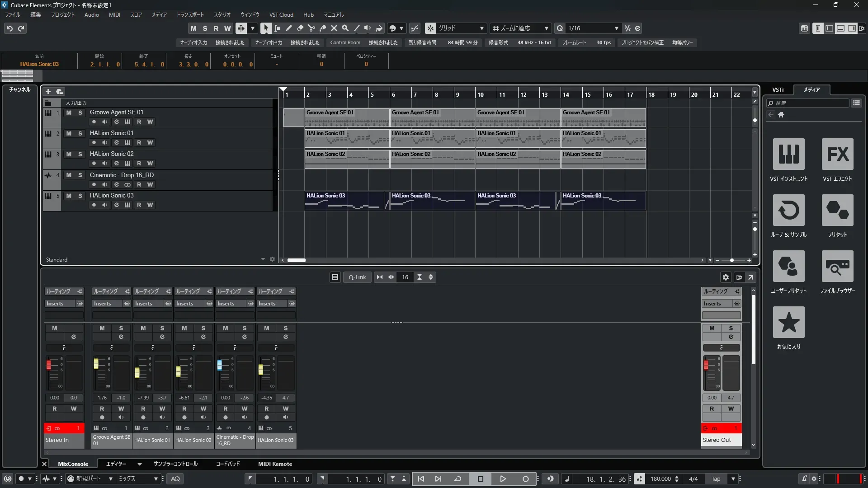868x488 pixels.
Task: Open the Transport menu
Action: (x=190, y=14)
